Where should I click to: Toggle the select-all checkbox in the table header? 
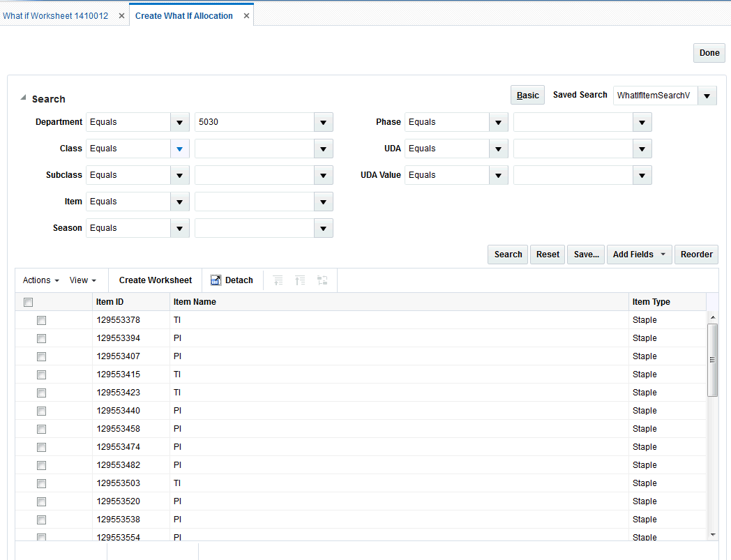[x=28, y=302]
